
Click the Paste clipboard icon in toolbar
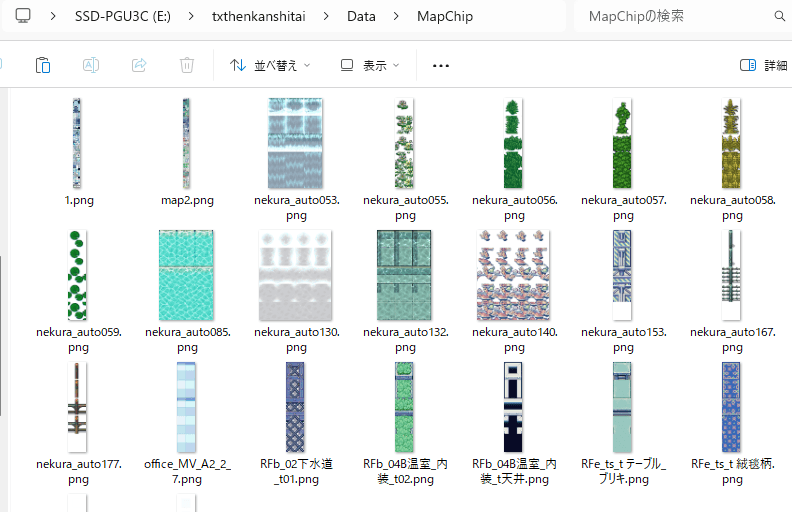pyautogui.click(x=42, y=65)
